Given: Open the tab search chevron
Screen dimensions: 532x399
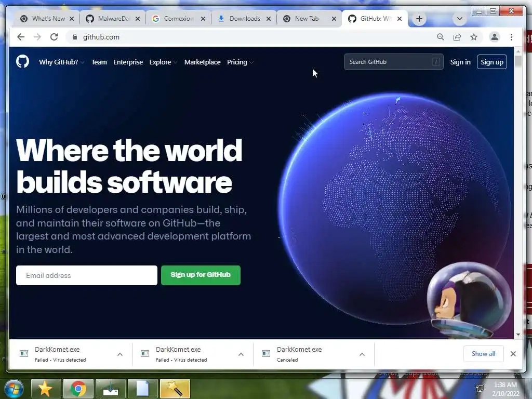Looking at the screenshot, I should point(460,19).
